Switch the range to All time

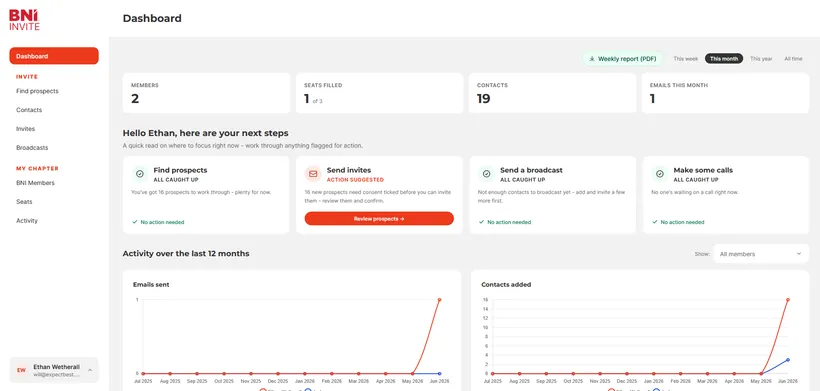pos(793,59)
